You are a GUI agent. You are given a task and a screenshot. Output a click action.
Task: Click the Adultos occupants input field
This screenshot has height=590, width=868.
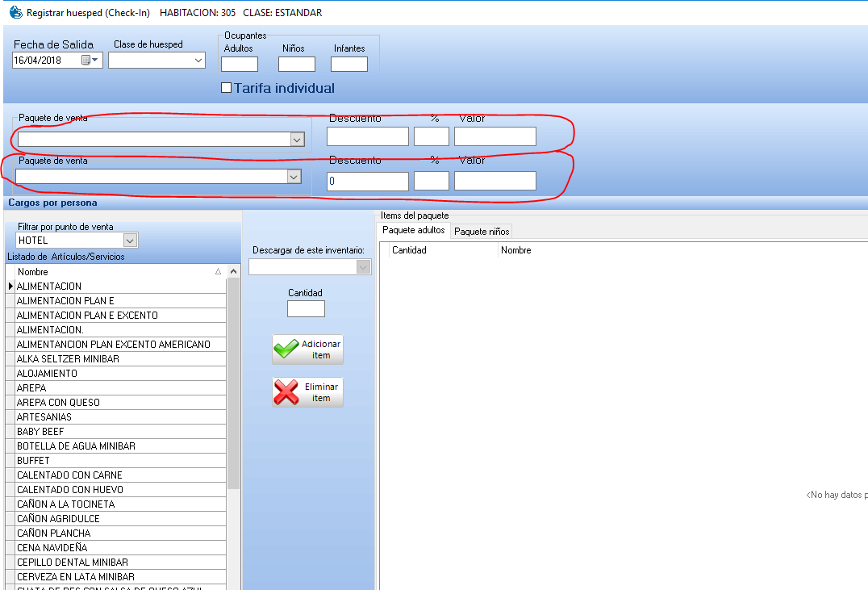pos(240,65)
